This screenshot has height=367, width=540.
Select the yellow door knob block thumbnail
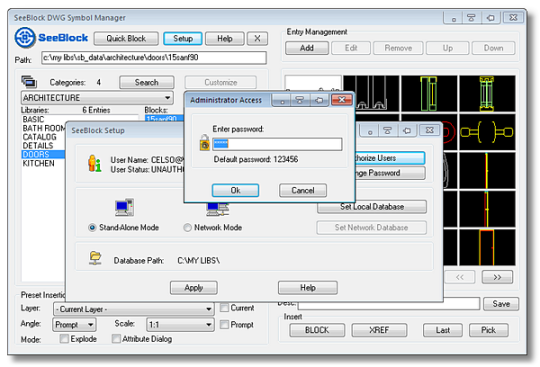click(x=487, y=132)
